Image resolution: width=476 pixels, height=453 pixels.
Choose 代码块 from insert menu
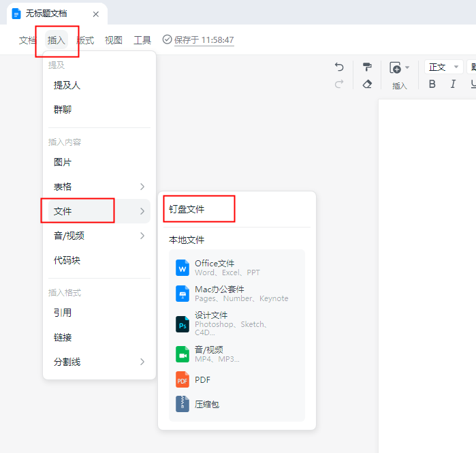pos(99,260)
